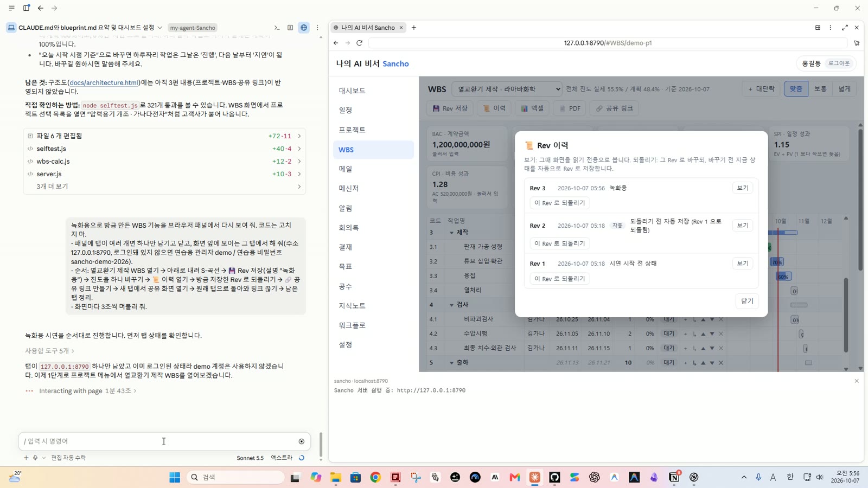Click the 로그아웃 button
Screen dimensions: 868x488
[839, 63]
